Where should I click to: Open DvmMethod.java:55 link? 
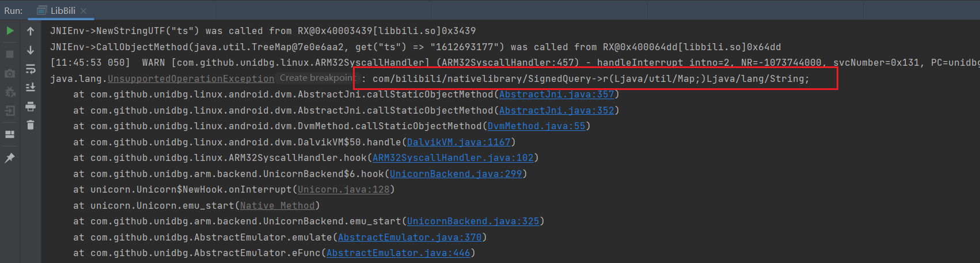point(536,126)
